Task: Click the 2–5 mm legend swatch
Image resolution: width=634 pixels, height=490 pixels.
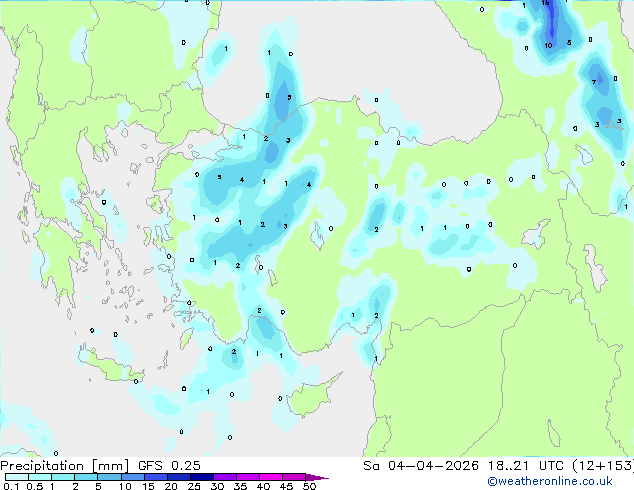Action: click(86, 477)
